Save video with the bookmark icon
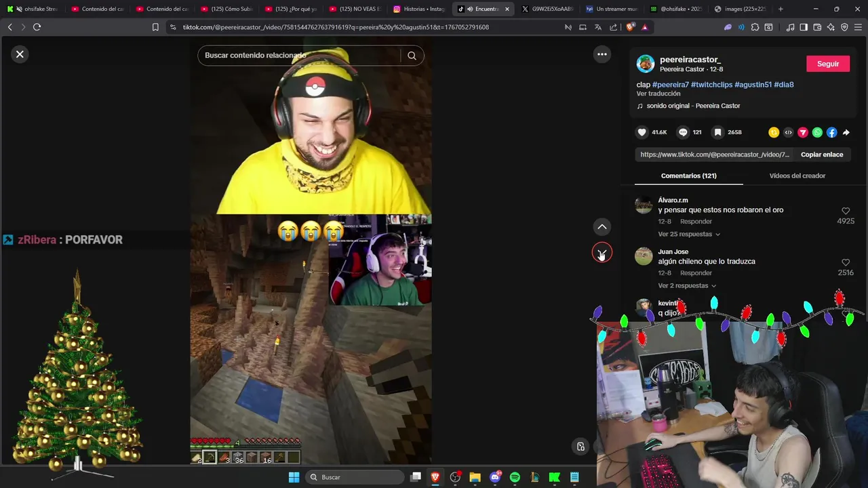This screenshot has height=488, width=868. click(x=717, y=132)
